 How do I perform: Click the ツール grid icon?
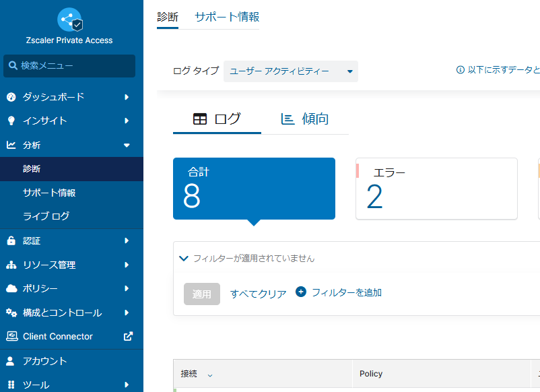[x=11, y=385]
